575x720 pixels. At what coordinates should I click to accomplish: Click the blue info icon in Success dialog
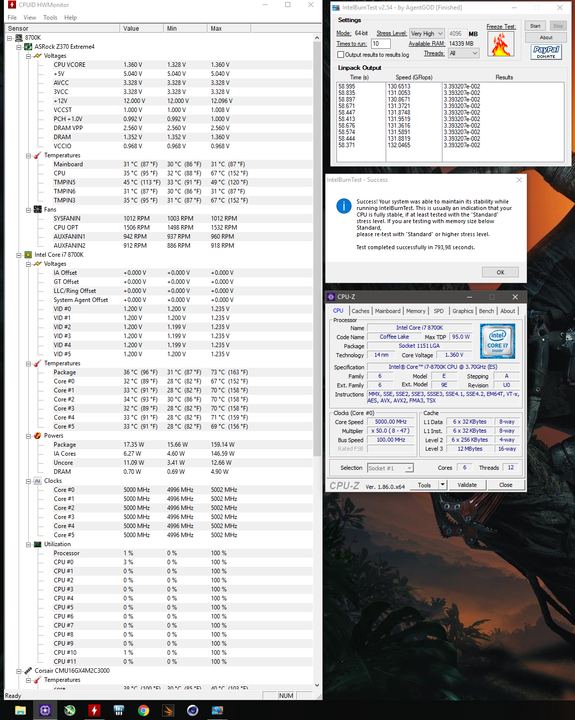pyautogui.click(x=344, y=206)
